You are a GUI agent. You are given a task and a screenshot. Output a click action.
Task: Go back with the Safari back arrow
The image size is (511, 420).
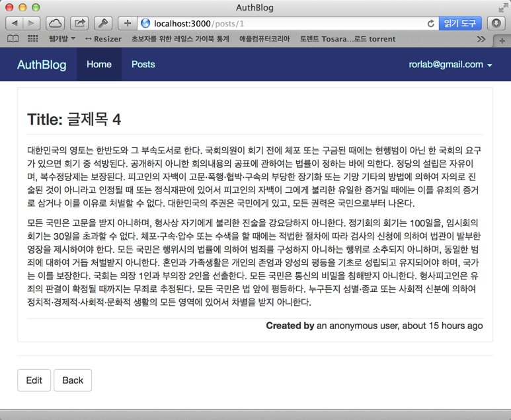15,23
